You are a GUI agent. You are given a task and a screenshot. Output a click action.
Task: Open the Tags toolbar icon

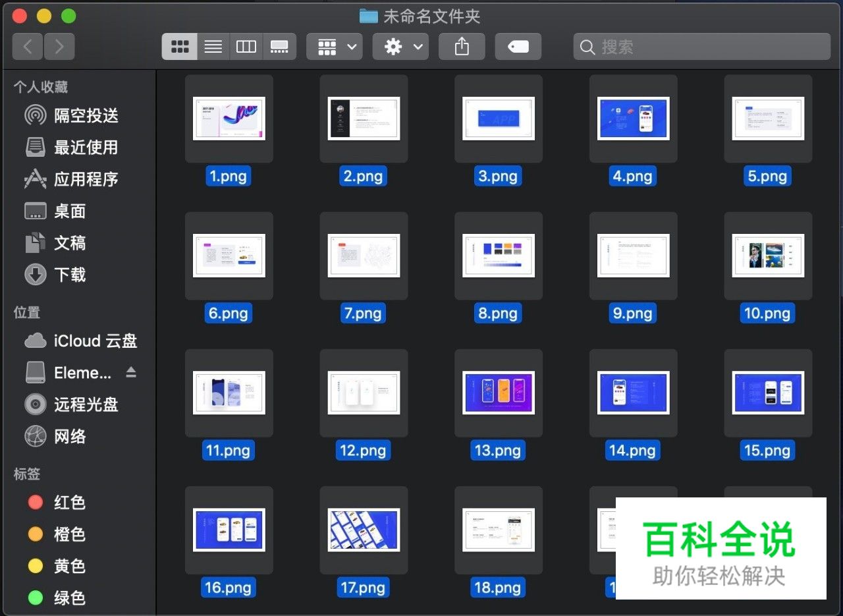(x=518, y=46)
